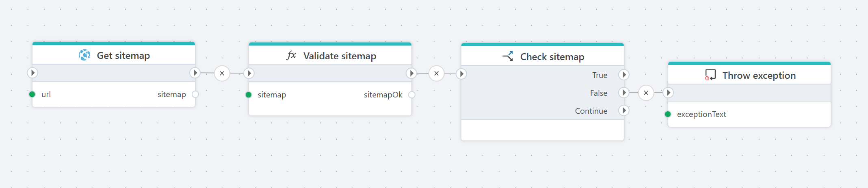Click the Get sitemap entry arrow port

(x=32, y=73)
